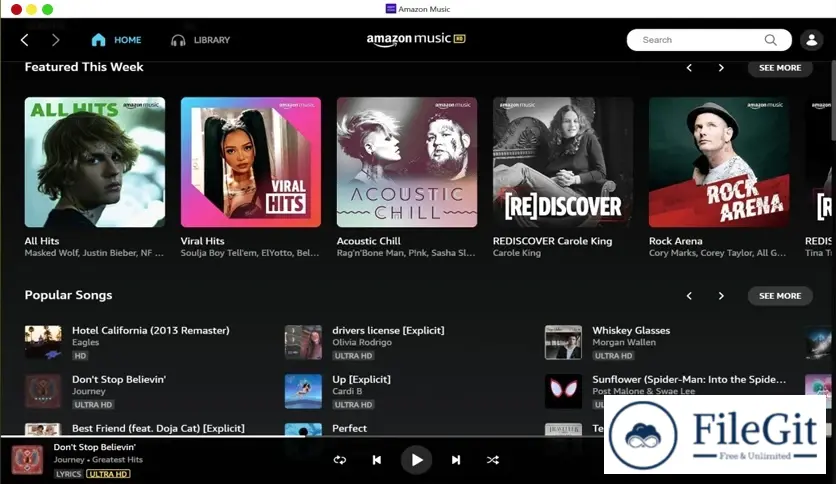
Task: Play Hotel California album art thumbnail
Action: pyautogui.click(x=43, y=342)
